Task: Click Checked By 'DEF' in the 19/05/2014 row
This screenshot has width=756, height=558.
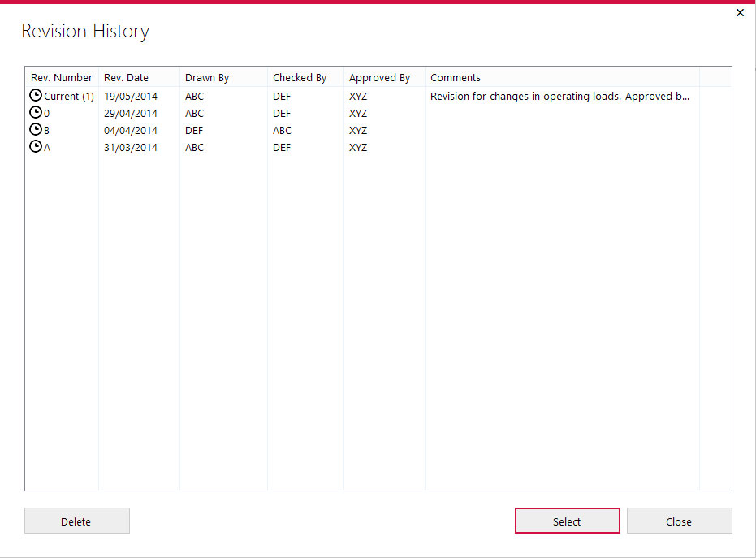Action: point(282,97)
